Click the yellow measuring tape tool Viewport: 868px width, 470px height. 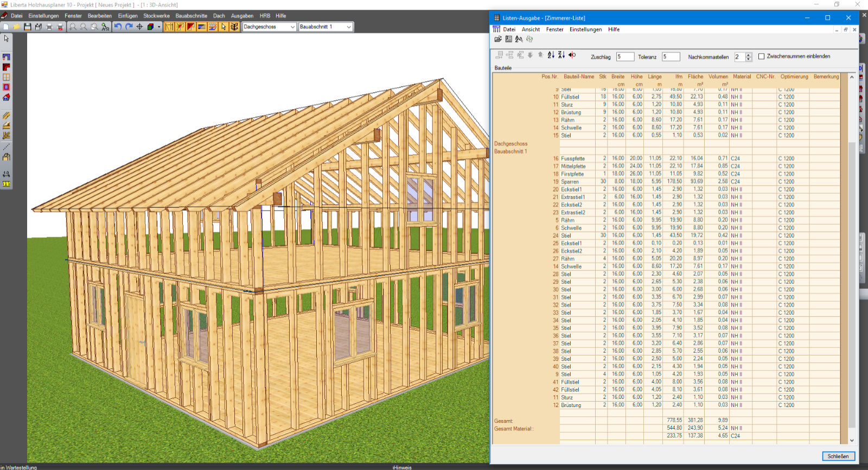coord(7,184)
